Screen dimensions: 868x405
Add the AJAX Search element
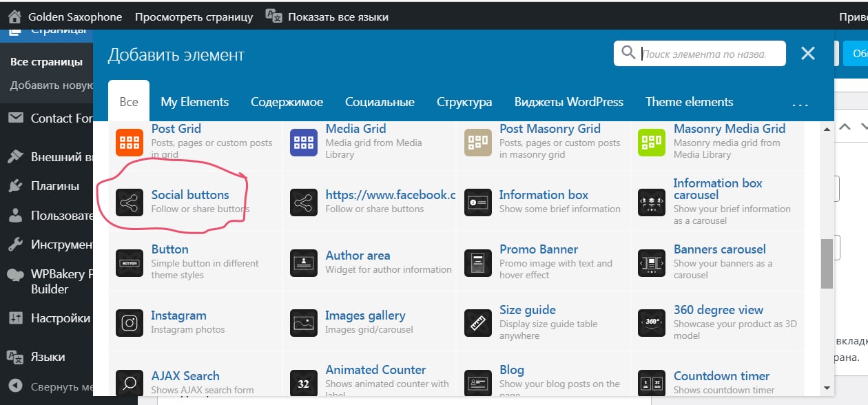pyautogui.click(x=195, y=375)
